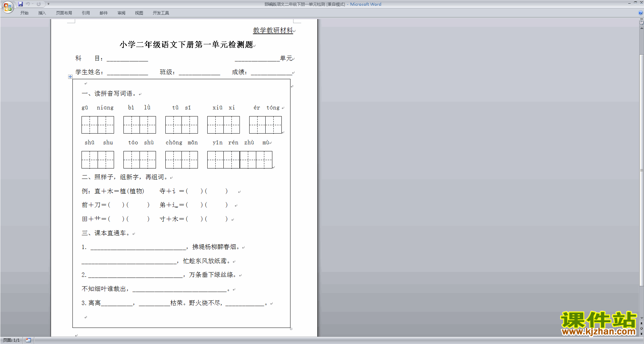Click text 田＋艹＝

point(94,219)
